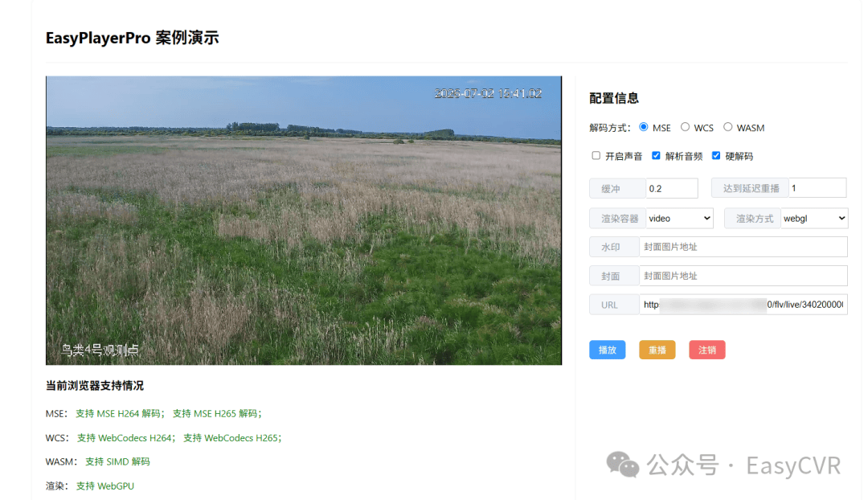
Task: Click the video player preview area
Action: tap(303, 220)
